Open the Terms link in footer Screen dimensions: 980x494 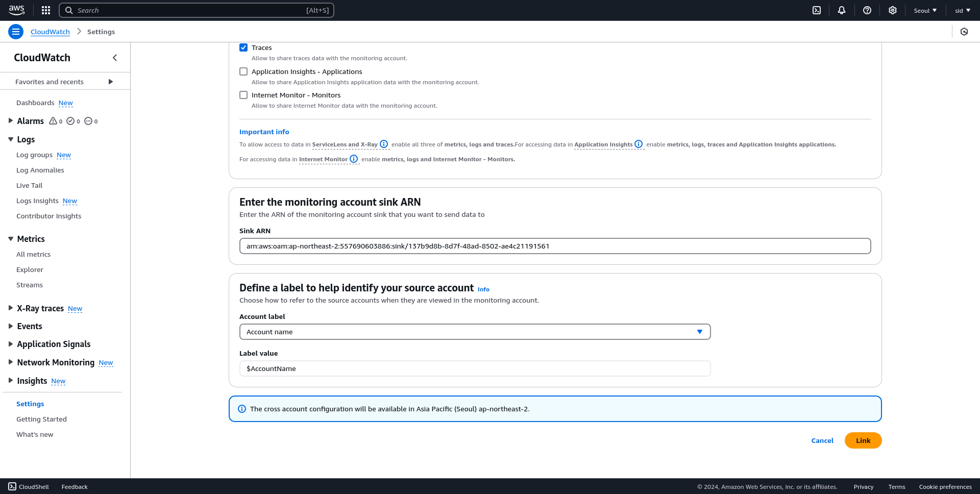[x=897, y=487]
